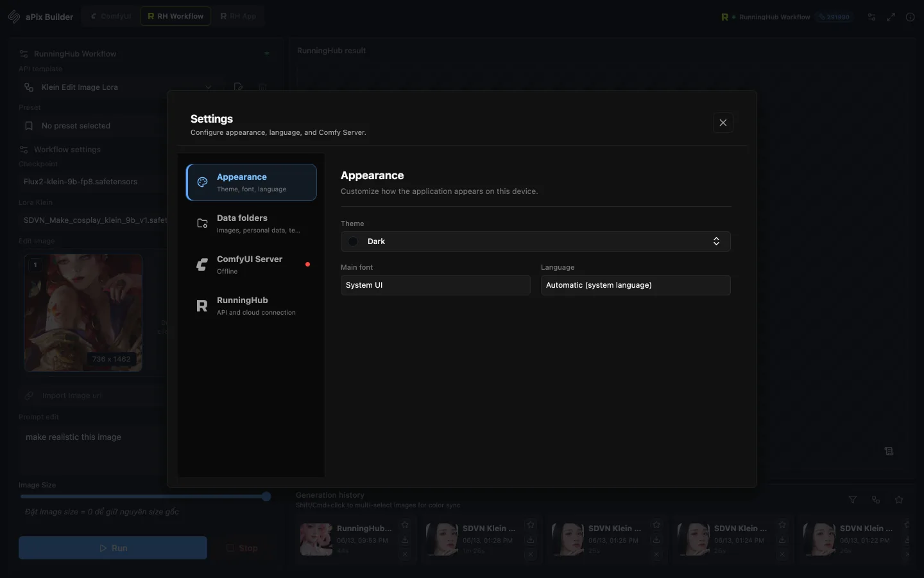Open the Theme dropdown showing Dark
The width and height of the screenshot is (924, 578).
[536, 241]
